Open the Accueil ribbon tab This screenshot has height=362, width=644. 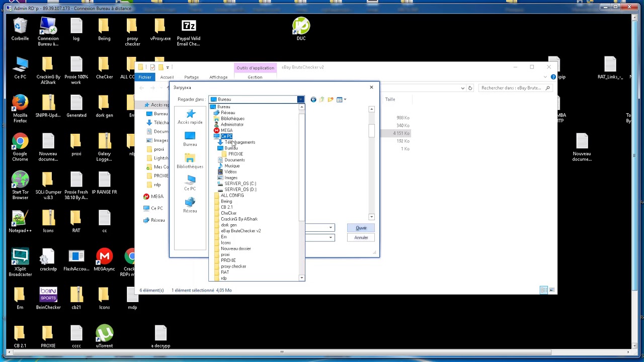point(167,77)
